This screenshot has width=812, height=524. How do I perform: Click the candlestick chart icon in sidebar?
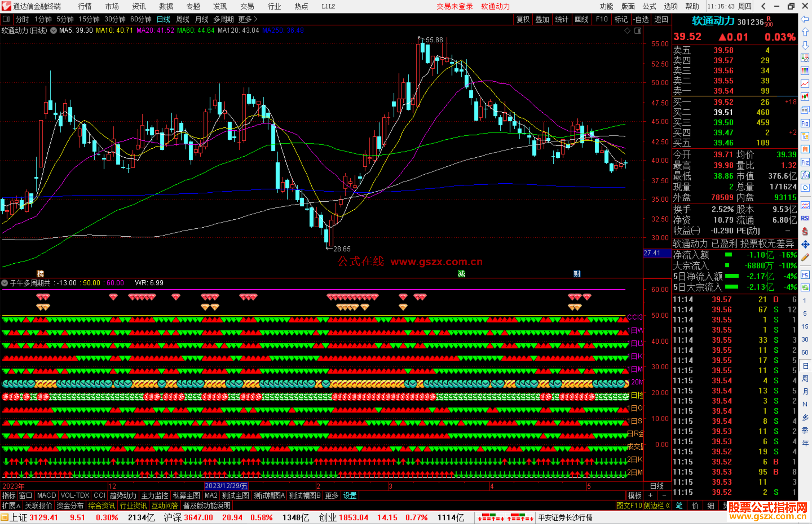[805, 97]
